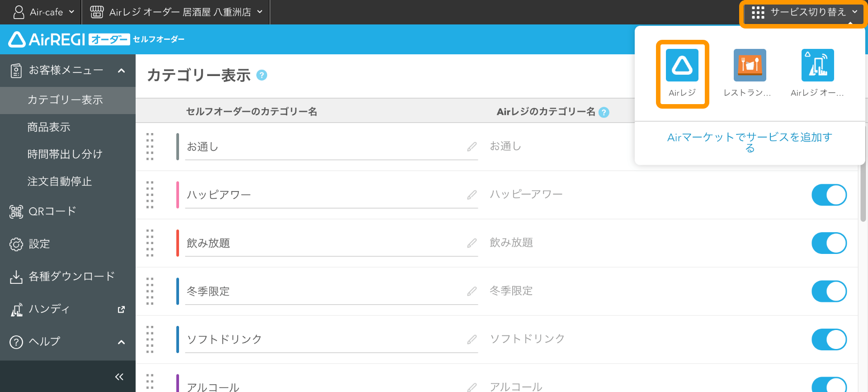Toggle the 飲み放題 category switch

click(829, 243)
